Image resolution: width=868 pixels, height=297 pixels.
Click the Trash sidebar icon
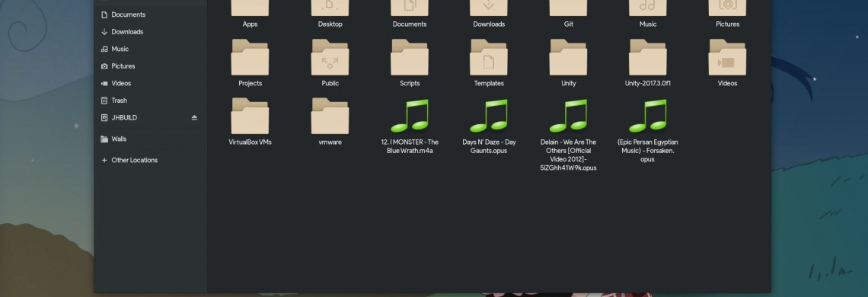[x=104, y=101]
